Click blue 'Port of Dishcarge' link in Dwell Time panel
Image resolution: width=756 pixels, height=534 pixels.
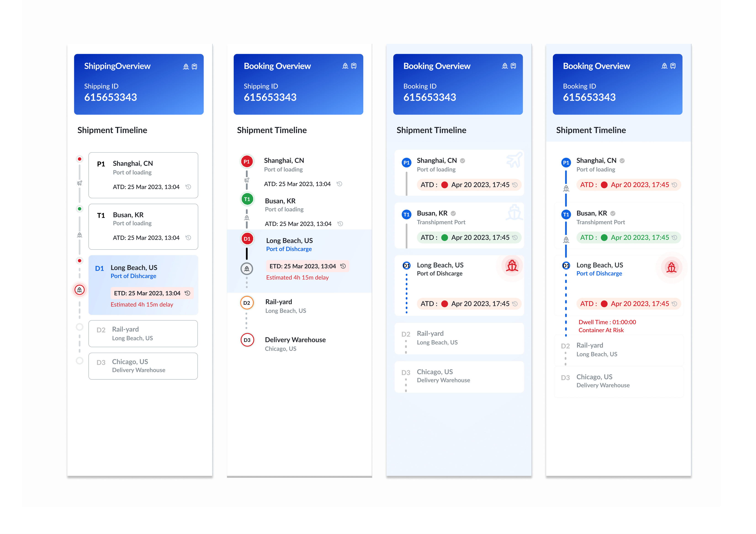599,274
